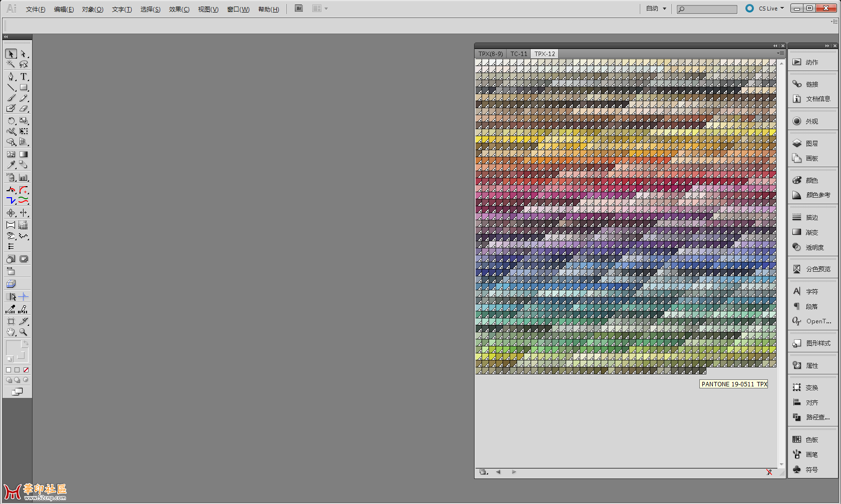Open the 路径查找器 panel

[x=812, y=417]
